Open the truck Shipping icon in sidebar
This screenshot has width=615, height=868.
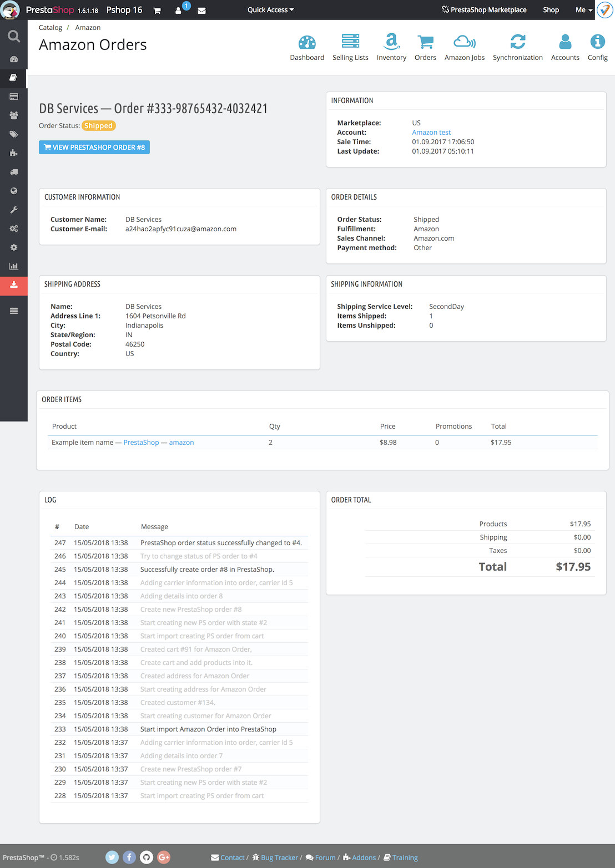[x=14, y=172]
